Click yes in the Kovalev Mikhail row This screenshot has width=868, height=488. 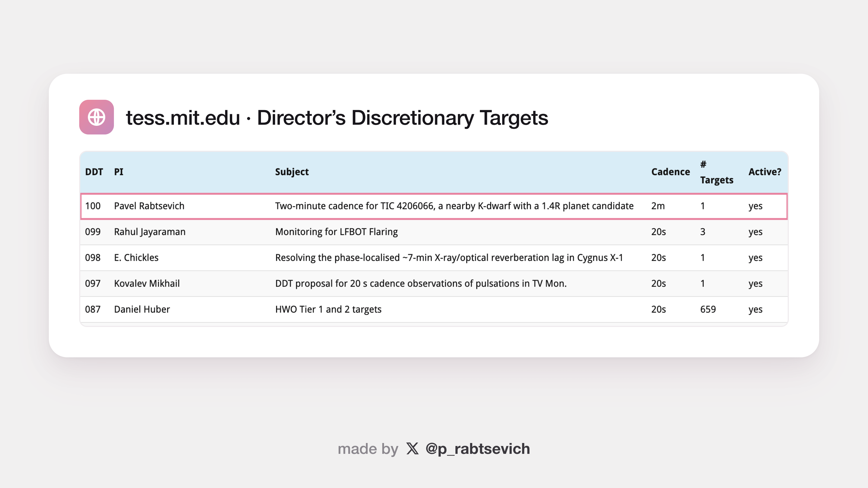(755, 284)
